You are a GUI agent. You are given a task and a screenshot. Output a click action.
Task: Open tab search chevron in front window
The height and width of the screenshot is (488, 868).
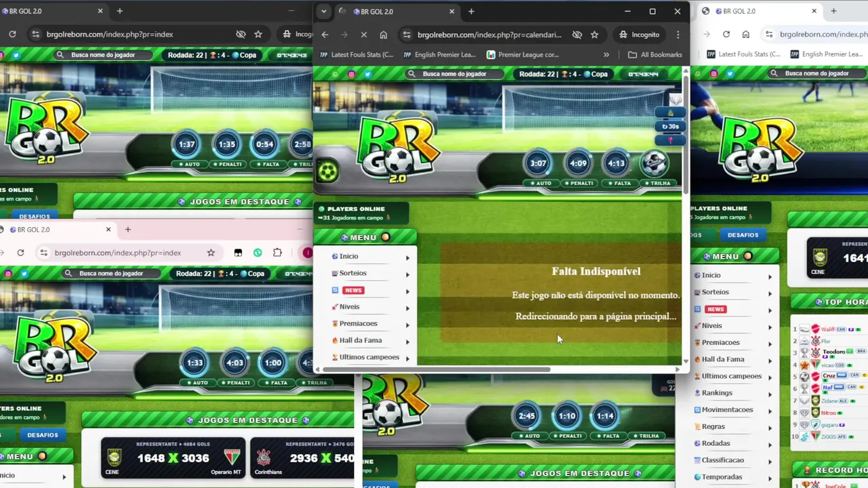click(x=323, y=12)
